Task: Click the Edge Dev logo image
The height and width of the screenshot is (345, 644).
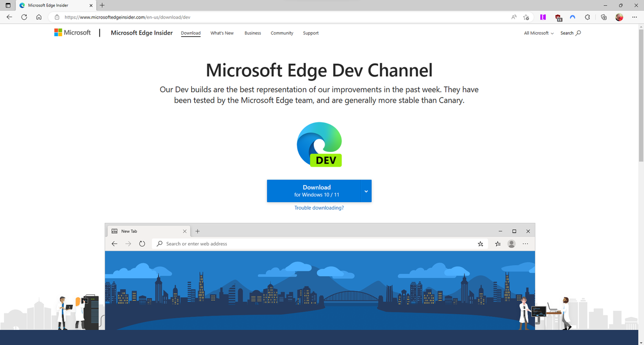Action: click(x=319, y=144)
